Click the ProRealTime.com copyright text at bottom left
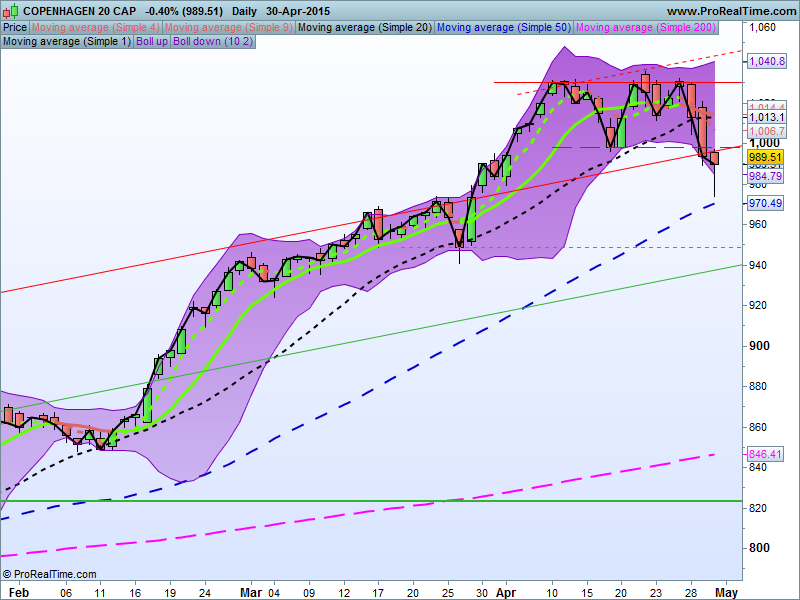The height and width of the screenshot is (600, 800). (x=49, y=574)
